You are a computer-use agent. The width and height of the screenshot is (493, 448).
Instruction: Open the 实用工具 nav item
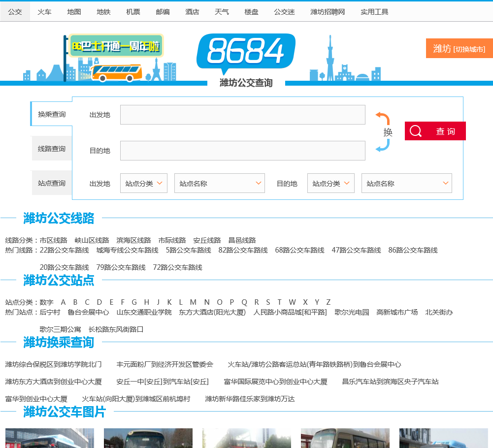click(374, 12)
